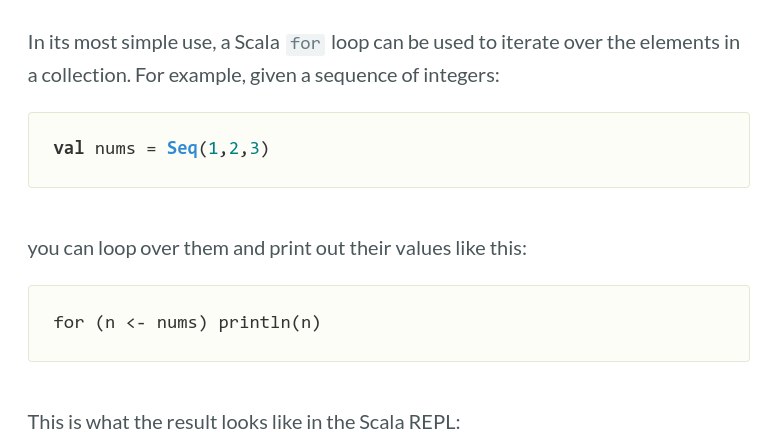Click the equals sign in the val statement
This screenshot has width=779, height=432.
coord(151,148)
